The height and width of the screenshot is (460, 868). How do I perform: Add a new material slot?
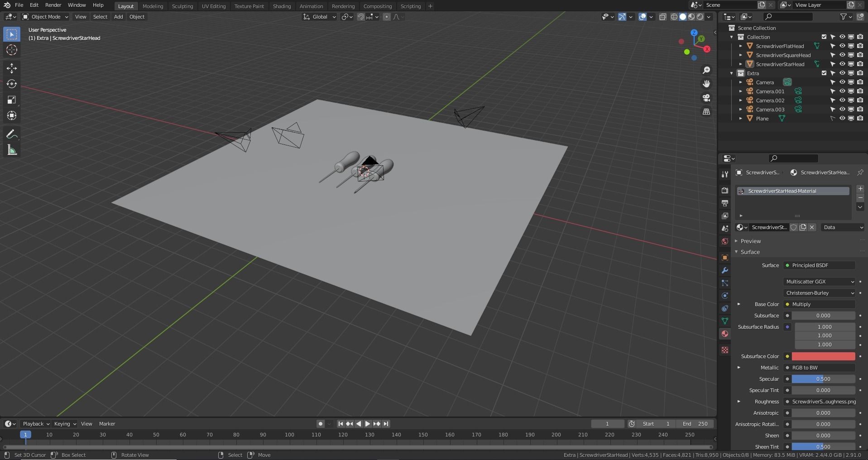[x=860, y=189]
